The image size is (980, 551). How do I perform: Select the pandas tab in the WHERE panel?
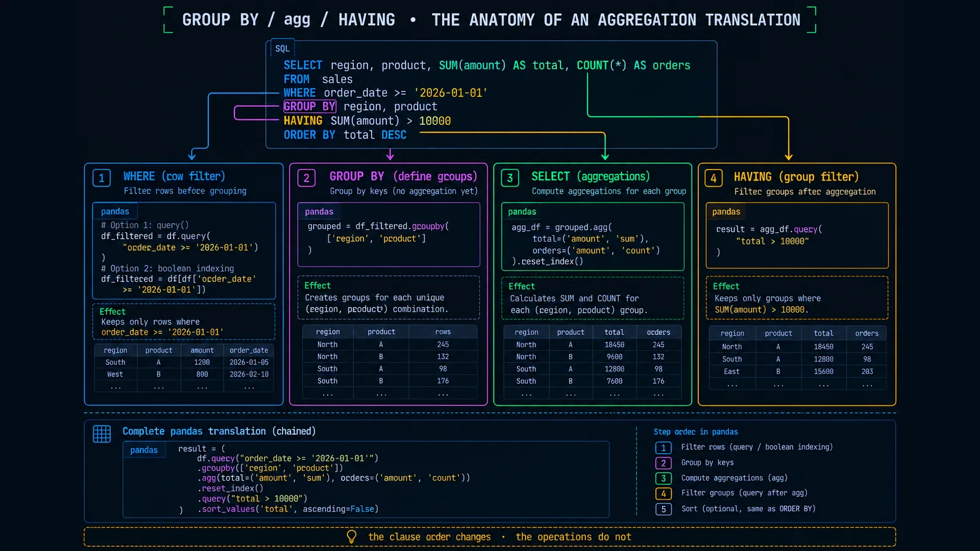tap(115, 211)
